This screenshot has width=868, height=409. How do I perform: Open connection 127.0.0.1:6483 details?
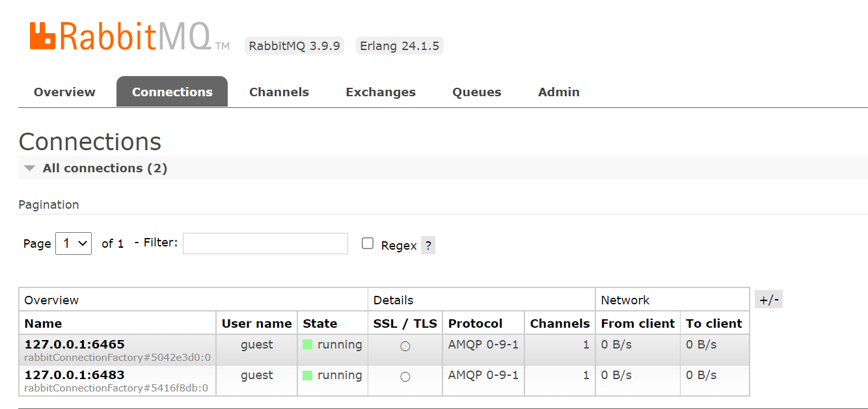pos(74,375)
